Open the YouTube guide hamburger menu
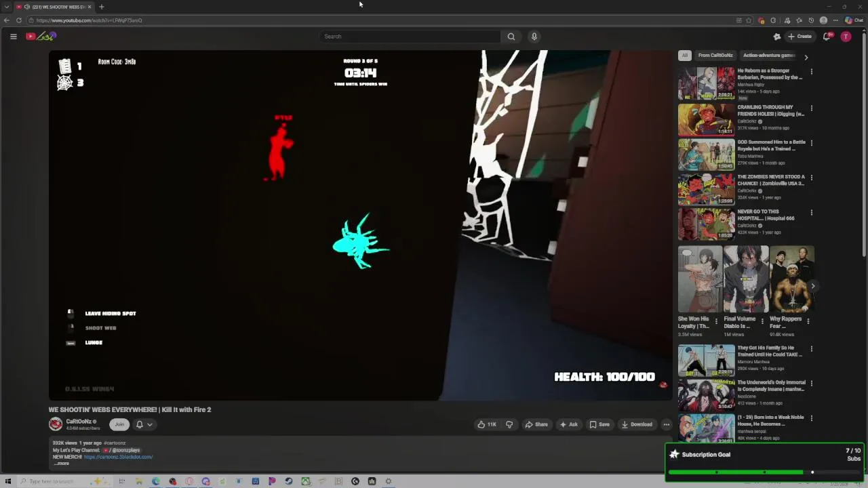The height and width of the screenshot is (488, 868). 13,37
